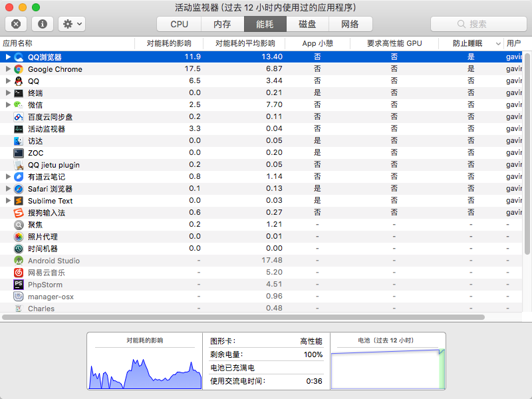Viewport: 532px width, 399px height.
Task: Expand the QQ浏览器 process row
Action: pyautogui.click(x=8, y=57)
